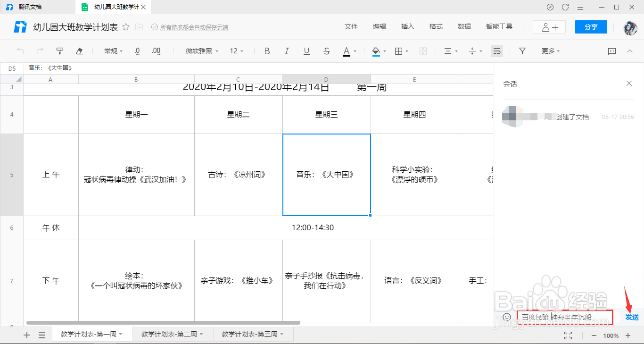Toggle strikethrough formatting
The height and width of the screenshot is (344, 644).
327,51
